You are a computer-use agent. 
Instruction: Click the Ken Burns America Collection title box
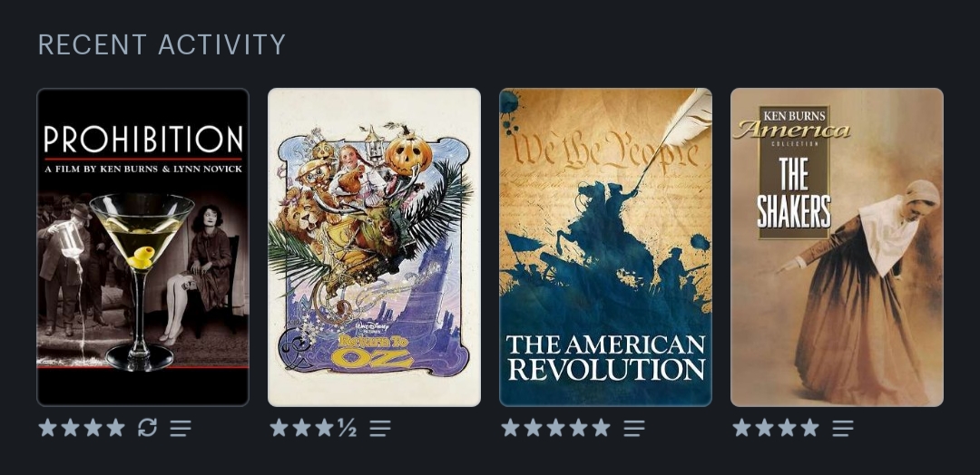[x=794, y=172]
